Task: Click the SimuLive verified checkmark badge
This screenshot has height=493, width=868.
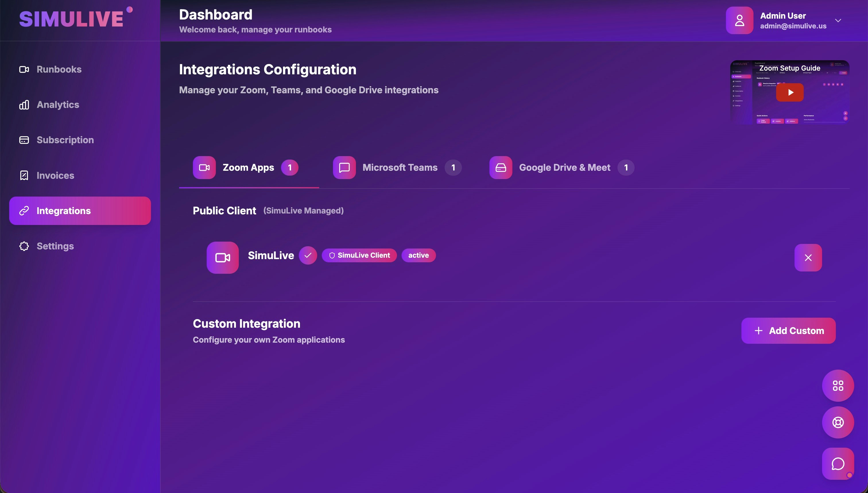Action: tap(307, 255)
